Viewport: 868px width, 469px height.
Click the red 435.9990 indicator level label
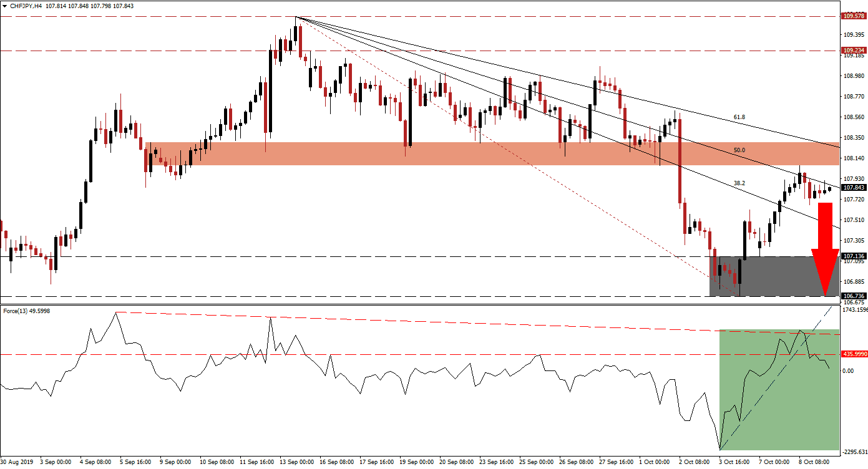(854, 354)
